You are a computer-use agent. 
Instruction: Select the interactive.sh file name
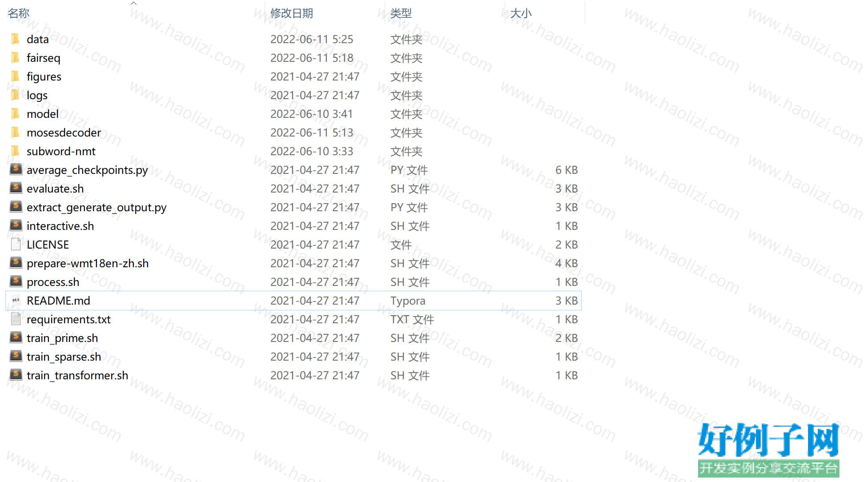tap(60, 226)
